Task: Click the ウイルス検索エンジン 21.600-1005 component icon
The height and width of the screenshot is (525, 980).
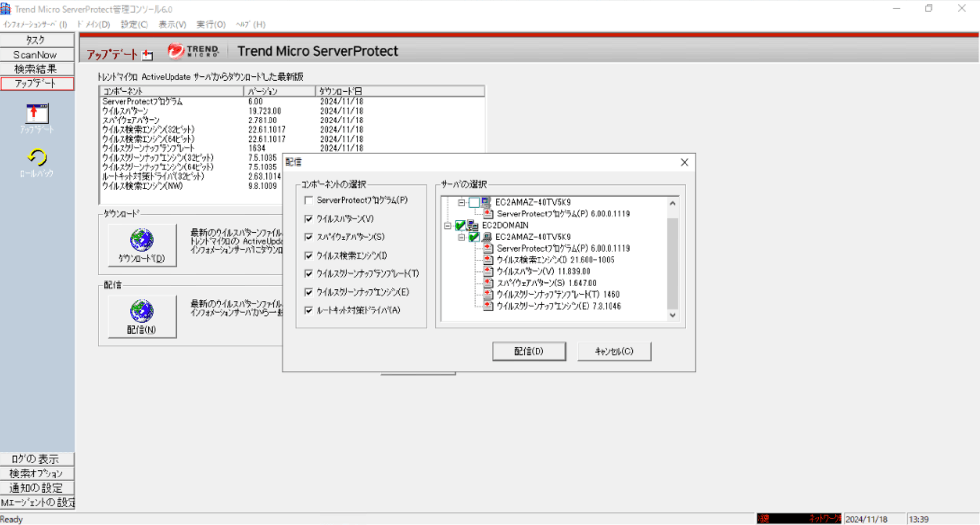Action: (488, 260)
